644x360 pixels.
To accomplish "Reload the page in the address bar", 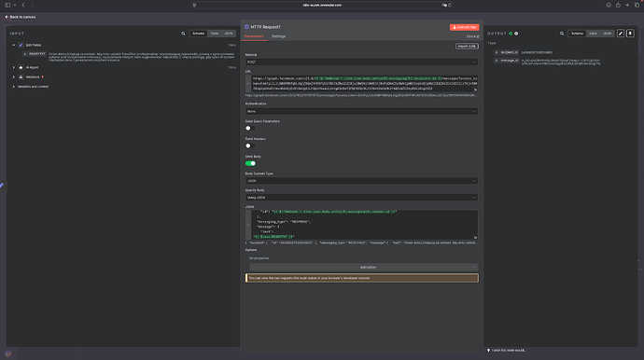I will point(450,5).
